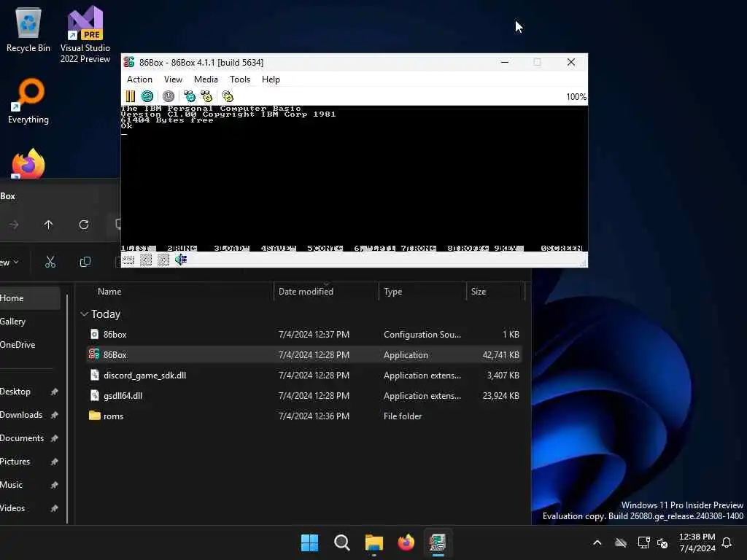Collapse the Today group
This screenshot has width=747, height=560.
pyautogui.click(x=85, y=314)
